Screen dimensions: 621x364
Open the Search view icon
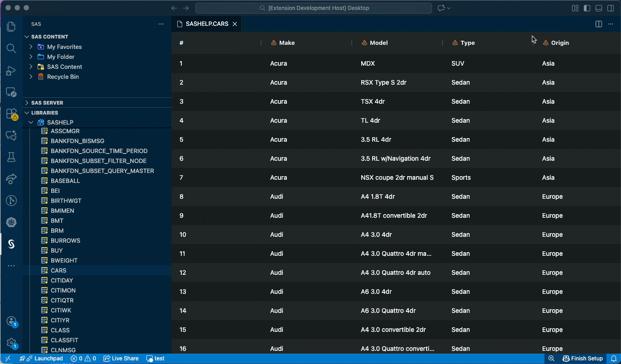tap(11, 48)
